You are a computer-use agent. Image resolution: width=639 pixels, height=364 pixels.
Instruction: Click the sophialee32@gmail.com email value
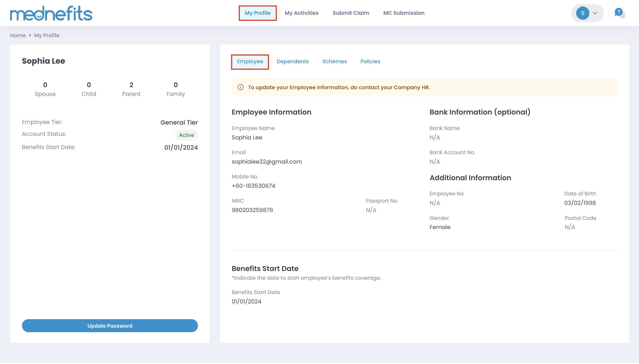(x=267, y=162)
